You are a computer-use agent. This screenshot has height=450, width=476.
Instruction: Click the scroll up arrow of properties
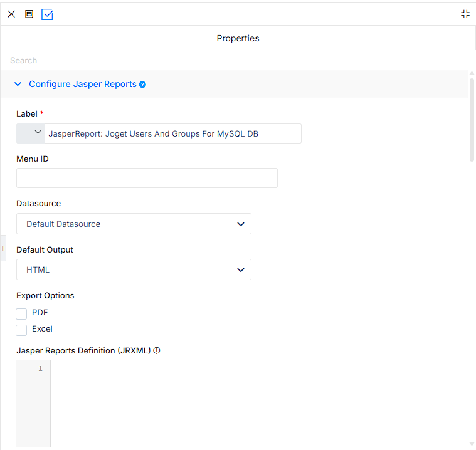[472, 73]
